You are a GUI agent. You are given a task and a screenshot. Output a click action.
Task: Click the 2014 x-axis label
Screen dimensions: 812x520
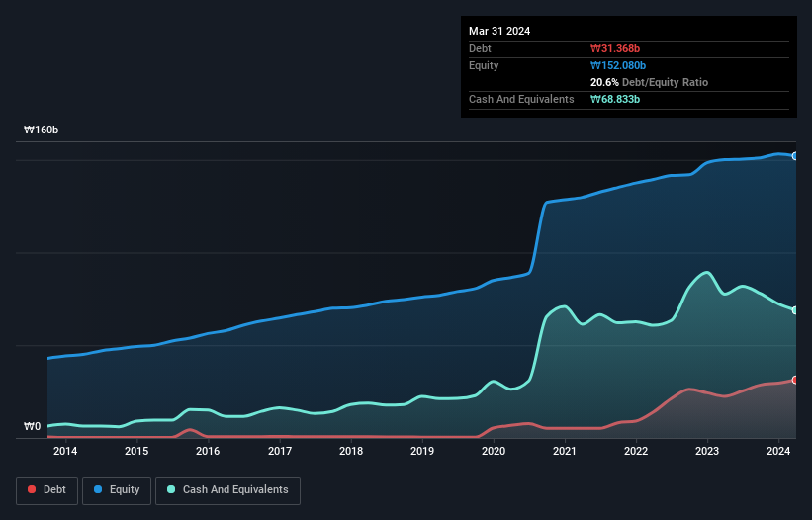(65, 451)
